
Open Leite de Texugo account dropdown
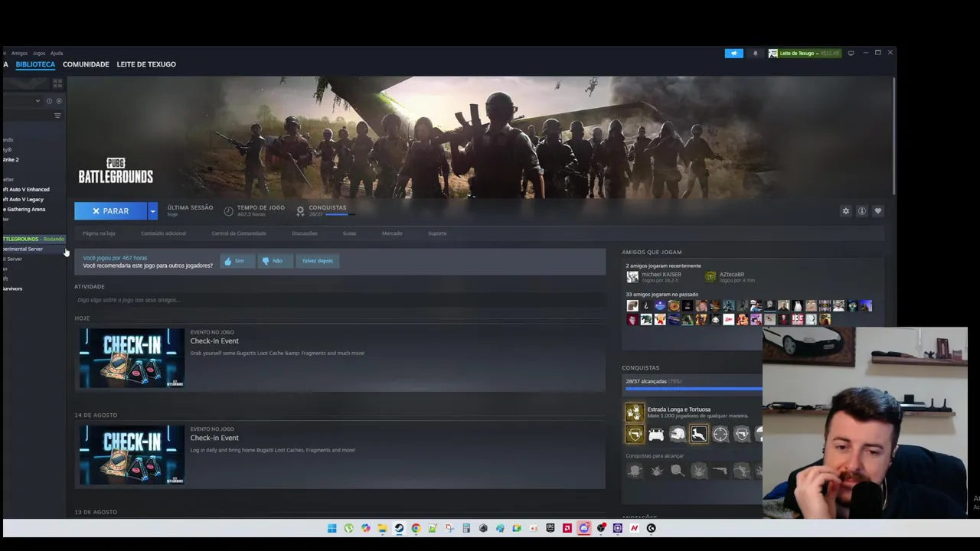[803, 53]
